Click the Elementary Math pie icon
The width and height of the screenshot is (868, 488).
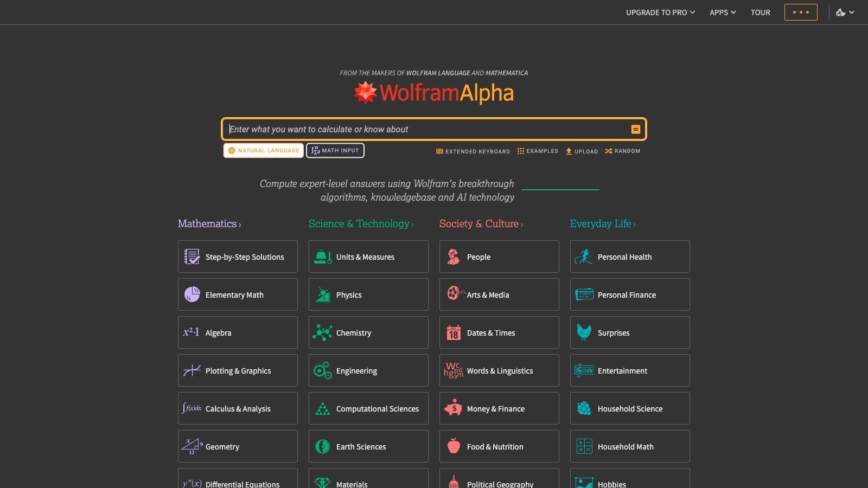(x=192, y=294)
